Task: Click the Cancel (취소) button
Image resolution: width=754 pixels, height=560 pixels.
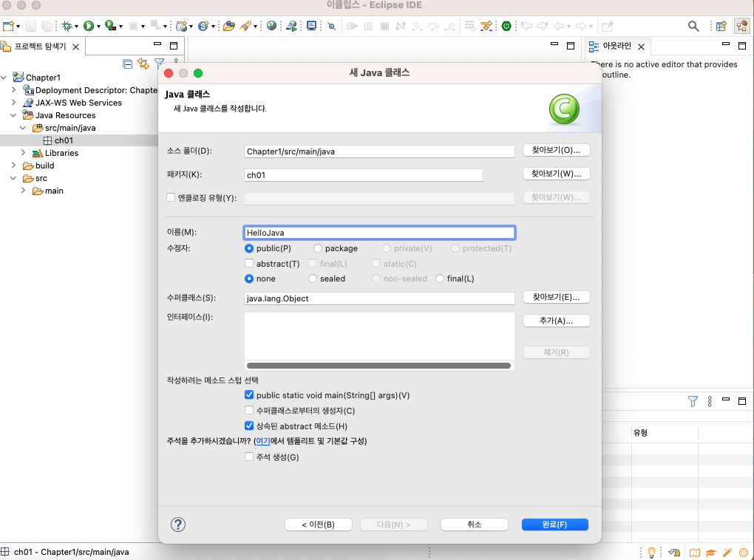Action: pos(474,525)
